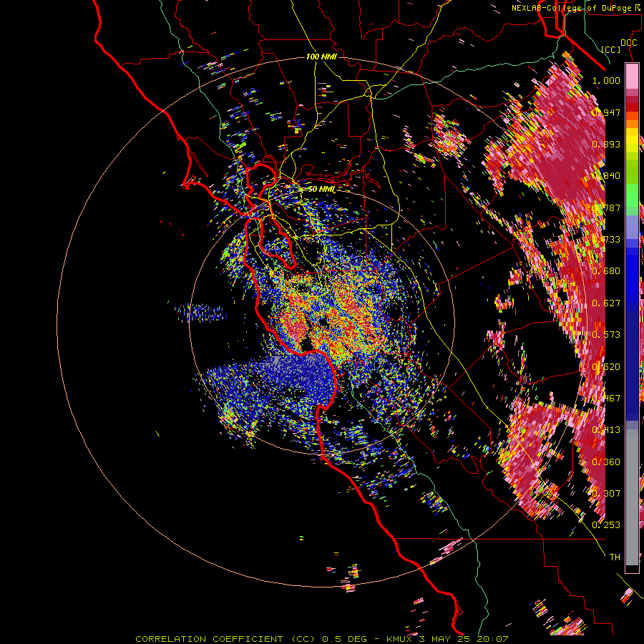Screen dimensions: 644x644
Task: Select the [CC] legend header label
Action: (611, 49)
